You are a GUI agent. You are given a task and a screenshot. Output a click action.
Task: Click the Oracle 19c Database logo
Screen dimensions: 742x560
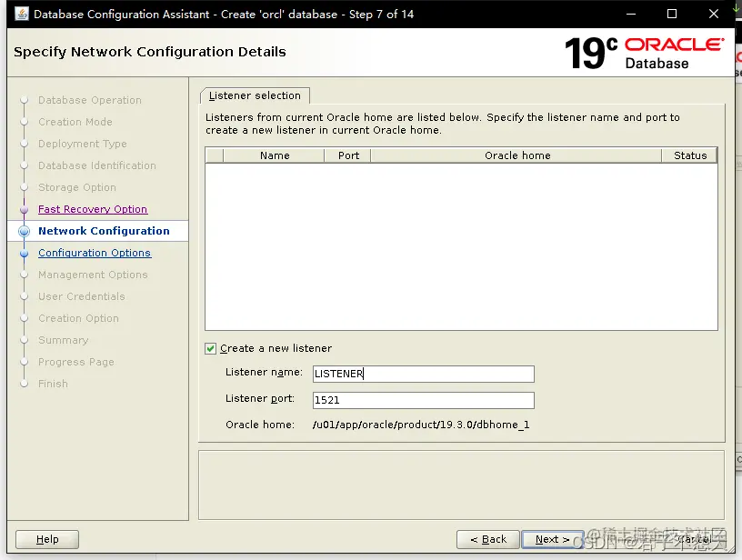tap(645, 53)
